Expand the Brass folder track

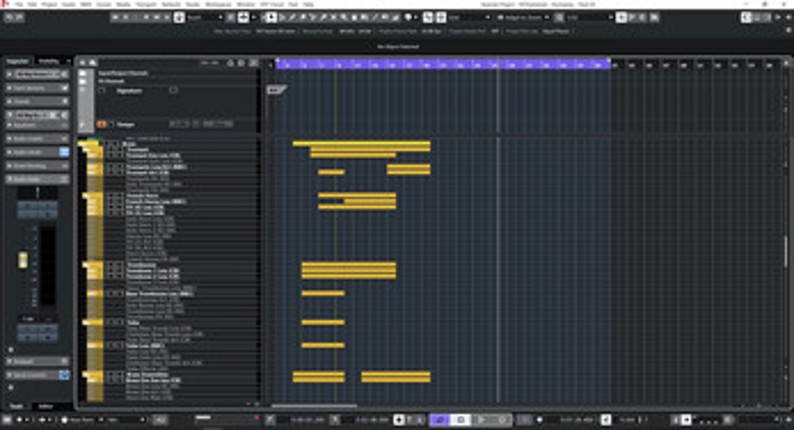click(82, 144)
